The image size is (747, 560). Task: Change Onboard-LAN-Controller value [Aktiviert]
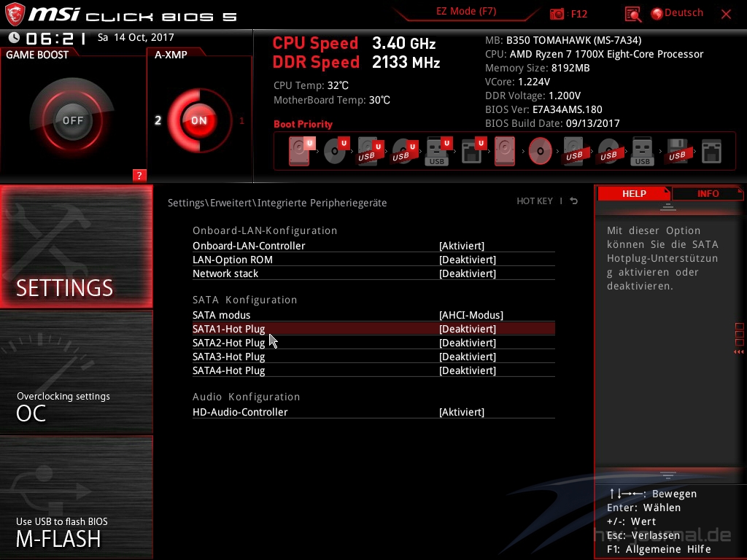pyautogui.click(x=462, y=246)
